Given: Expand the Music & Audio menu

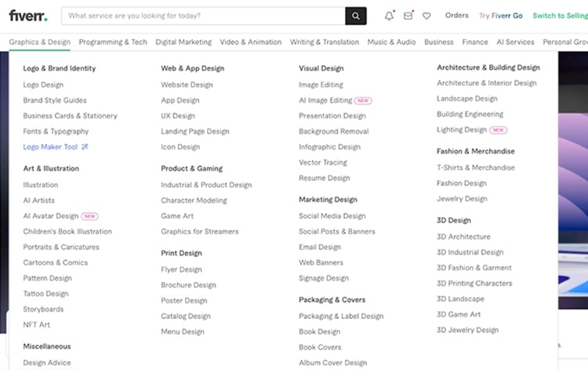Looking at the screenshot, I should point(391,42).
